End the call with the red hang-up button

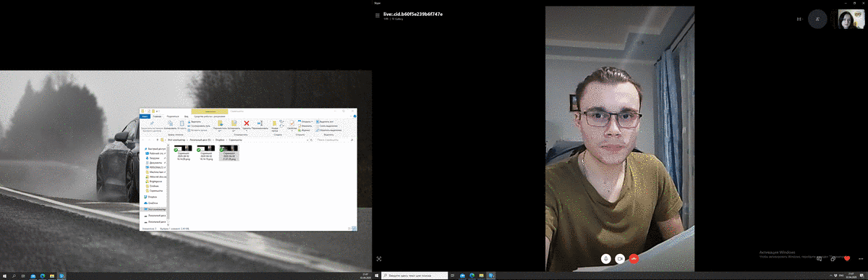click(x=634, y=258)
